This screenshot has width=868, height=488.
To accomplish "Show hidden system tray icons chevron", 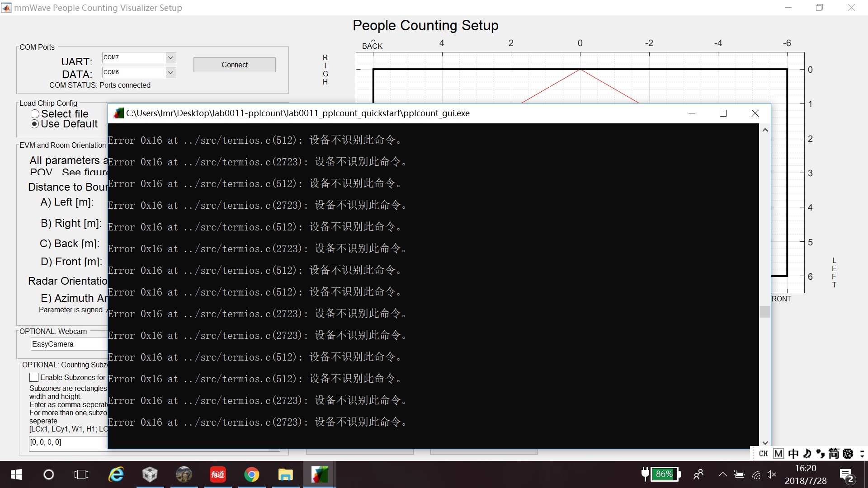I will coord(722,474).
